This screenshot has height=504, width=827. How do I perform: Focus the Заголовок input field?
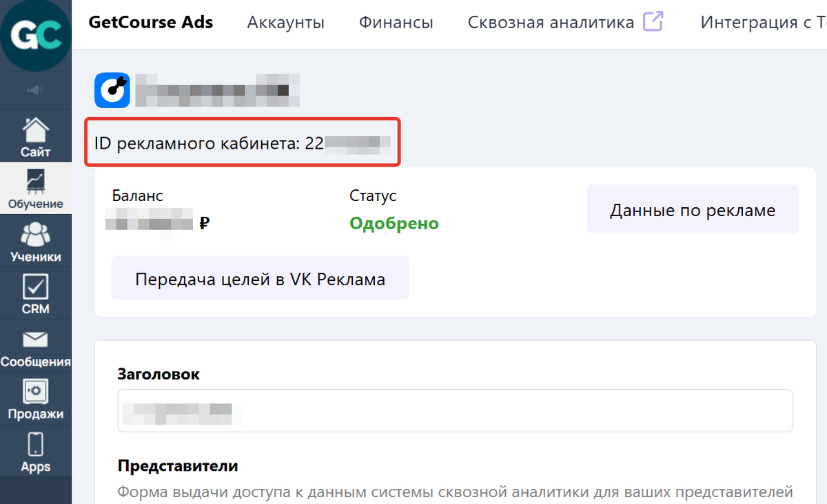click(456, 411)
